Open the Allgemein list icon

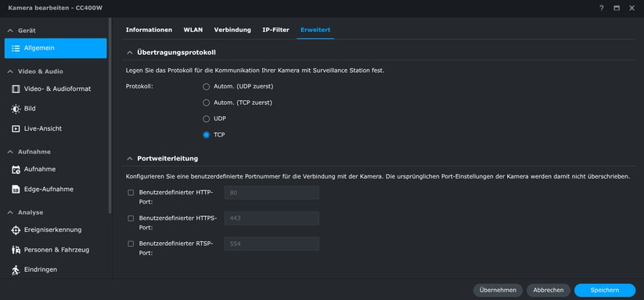tap(16, 48)
